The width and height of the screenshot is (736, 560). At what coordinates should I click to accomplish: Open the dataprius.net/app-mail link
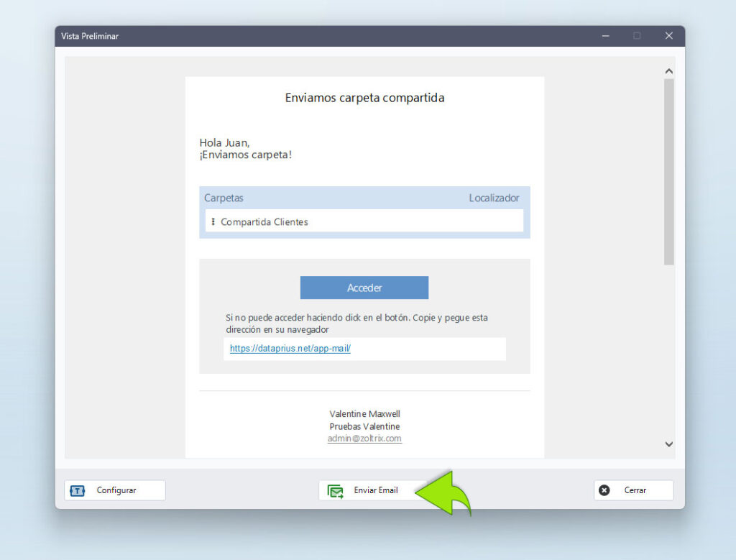290,349
